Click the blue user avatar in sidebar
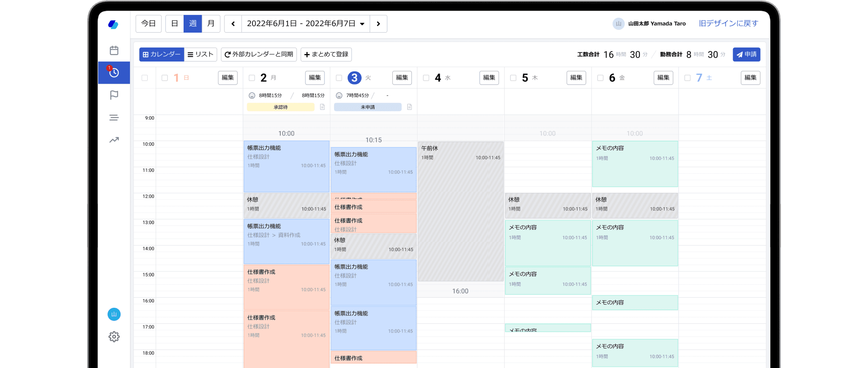Viewport: 868px width, 368px height. click(x=114, y=314)
